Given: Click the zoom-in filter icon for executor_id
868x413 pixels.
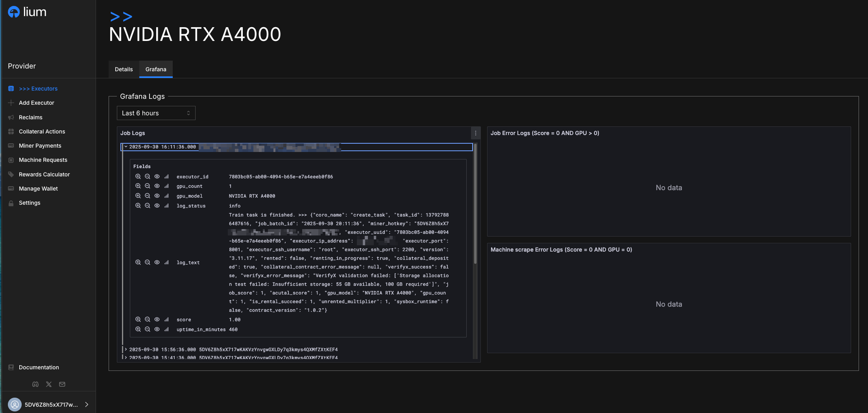Looking at the screenshot, I should pos(138,177).
